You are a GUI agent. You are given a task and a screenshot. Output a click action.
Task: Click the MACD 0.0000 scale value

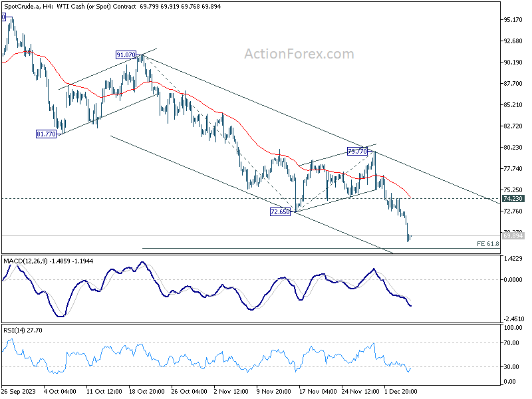pos(513,280)
